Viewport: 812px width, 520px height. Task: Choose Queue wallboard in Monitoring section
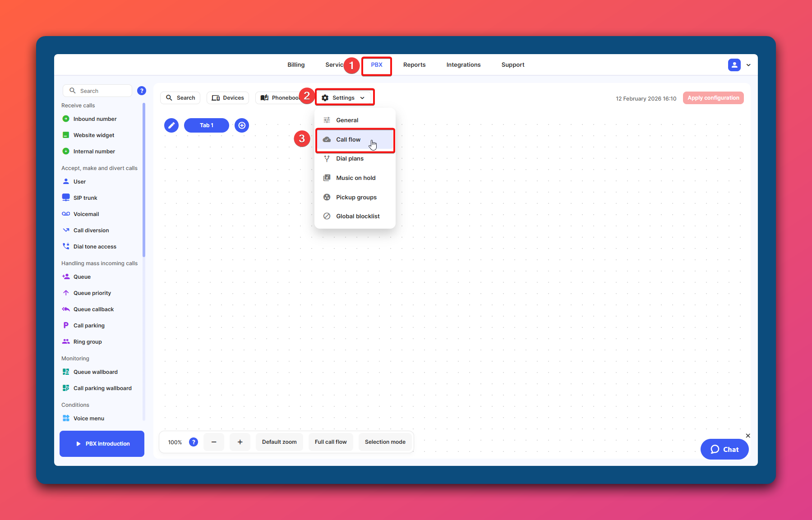(x=95, y=372)
